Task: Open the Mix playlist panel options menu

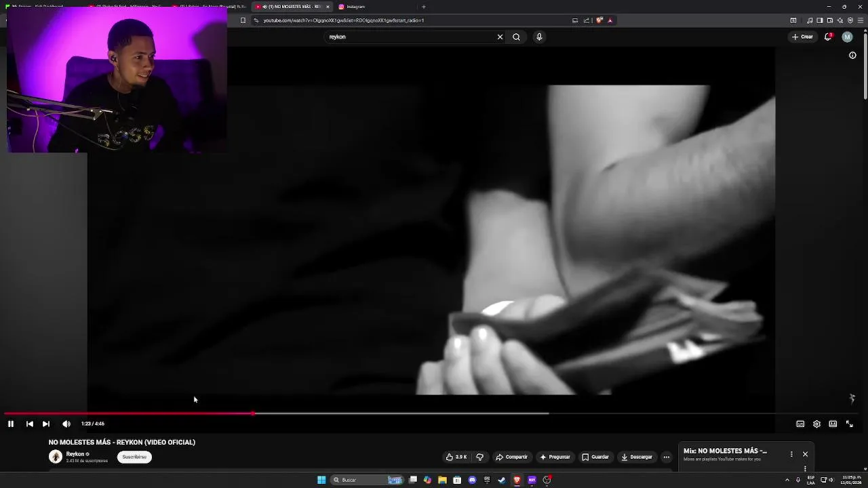Action: (x=791, y=454)
